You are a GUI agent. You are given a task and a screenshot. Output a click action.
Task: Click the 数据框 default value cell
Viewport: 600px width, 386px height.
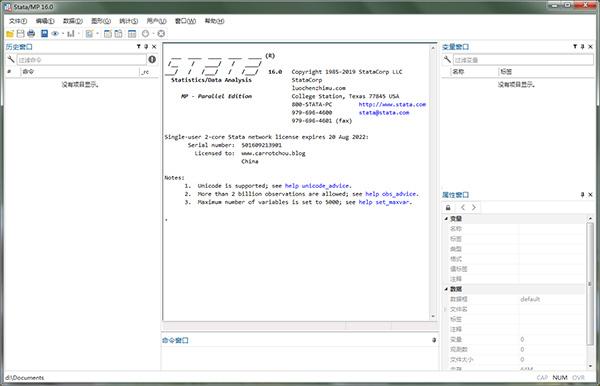coord(552,299)
